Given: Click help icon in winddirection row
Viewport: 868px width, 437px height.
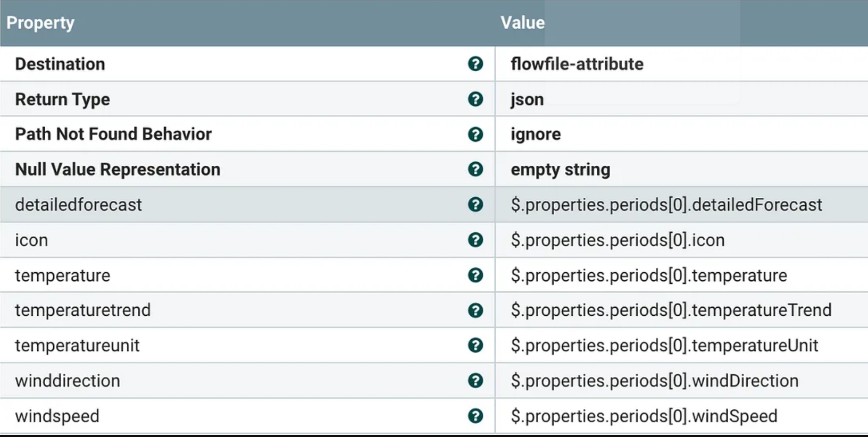Looking at the screenshot, I should (x=475, y=381).
